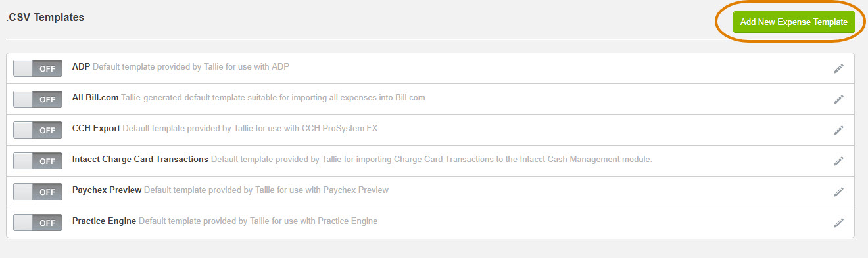Edit Intacct Charge Card Transactions template

point(838,161)
